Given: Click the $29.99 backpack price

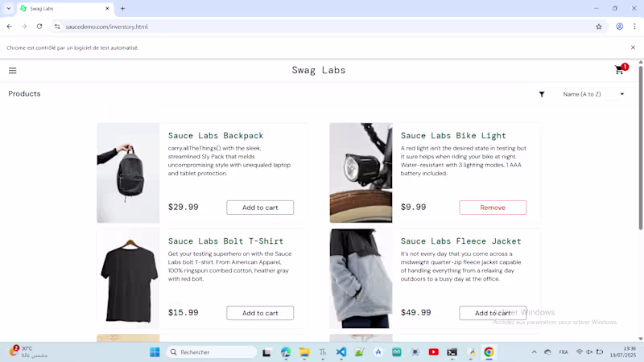Looking at the screenshot, I should pyautogui.click(x=184, y=207).
